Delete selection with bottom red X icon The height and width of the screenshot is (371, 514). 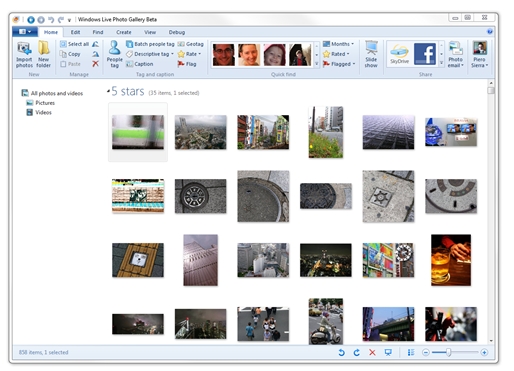[372, 352]
